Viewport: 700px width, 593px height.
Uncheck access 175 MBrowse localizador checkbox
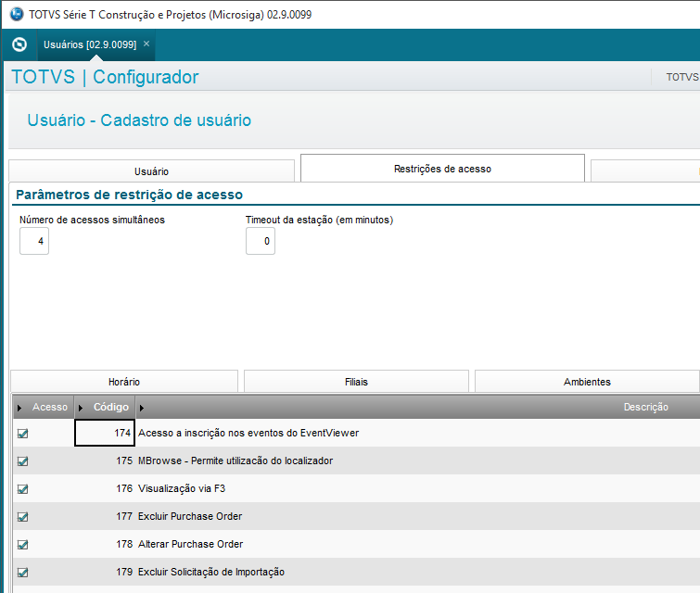23,461
